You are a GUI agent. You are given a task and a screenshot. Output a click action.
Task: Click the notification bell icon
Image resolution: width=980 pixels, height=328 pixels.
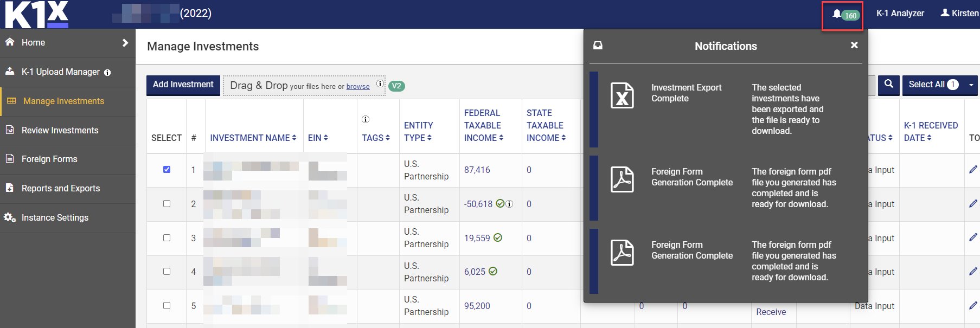[x=837, y=14]
